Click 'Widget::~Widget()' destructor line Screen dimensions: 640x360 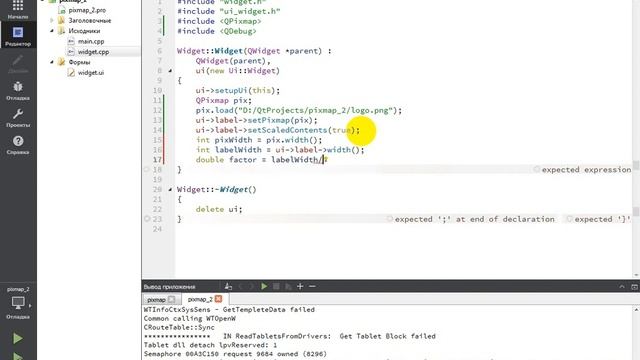point(217,189)
